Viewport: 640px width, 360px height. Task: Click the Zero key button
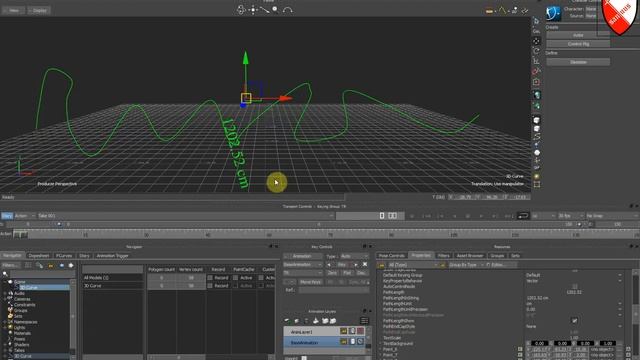[x=332, y=273]
